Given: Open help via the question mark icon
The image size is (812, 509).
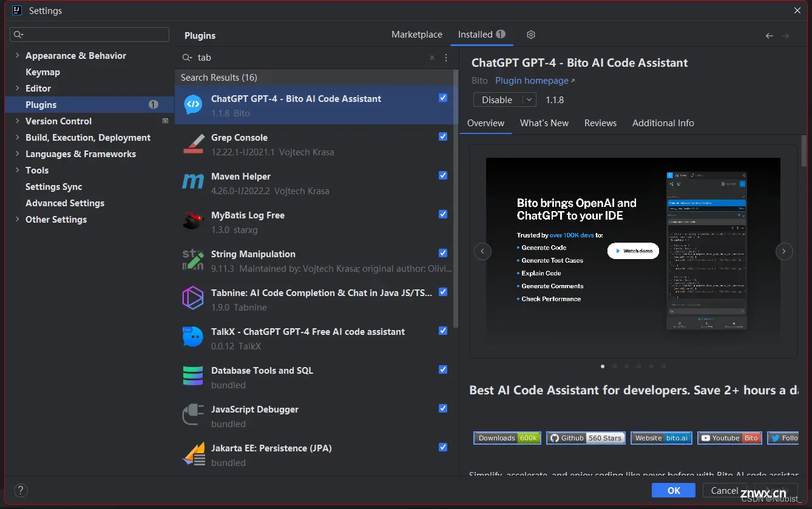Looking at the screenshot, I should click(x=21, y=491).
